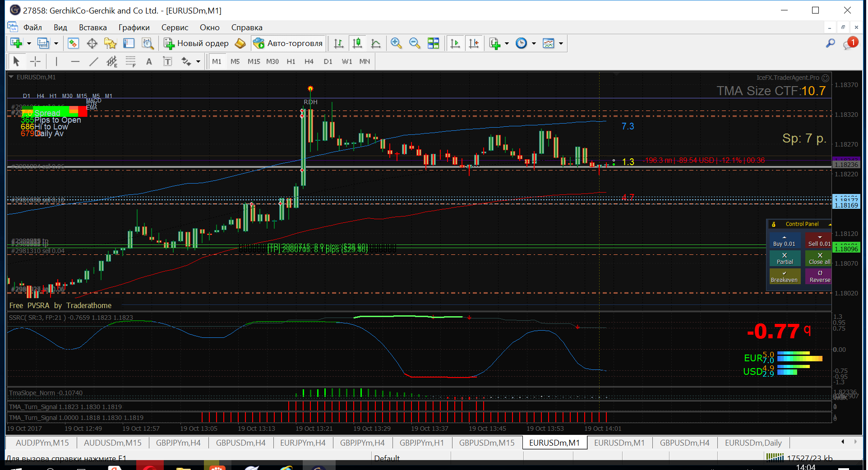Expand the templates dropdown arrow
Screen dimensions: 868x470
coord(561,43)
